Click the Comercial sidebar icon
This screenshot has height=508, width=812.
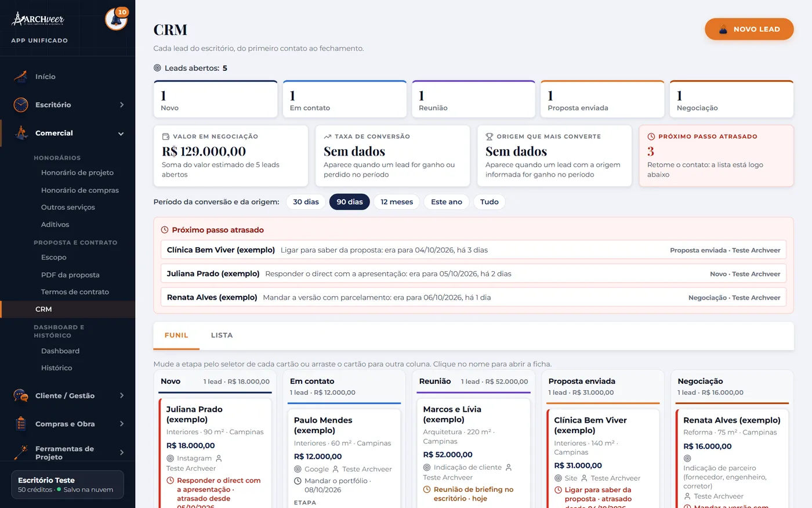pos(21,133)
